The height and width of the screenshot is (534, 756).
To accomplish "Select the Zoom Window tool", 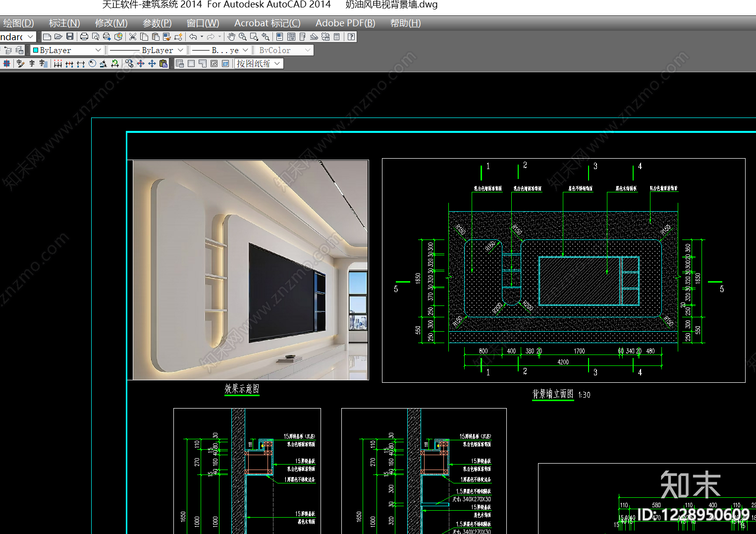I will [x=254, y=37].
